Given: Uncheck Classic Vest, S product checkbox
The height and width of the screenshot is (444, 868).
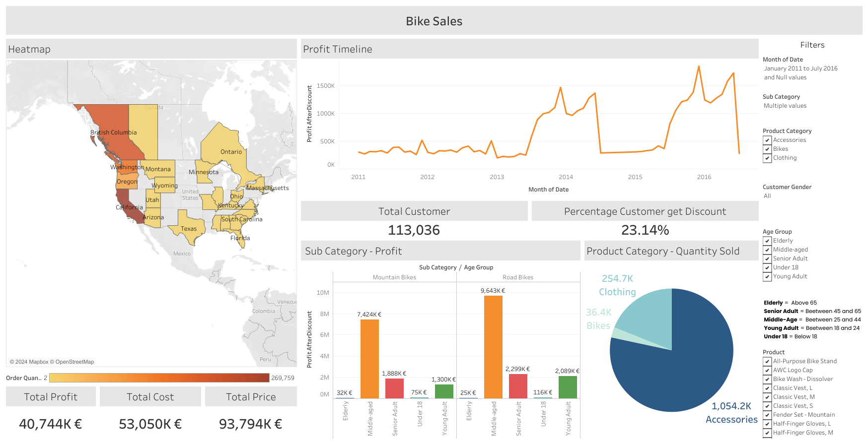Looking at the screenshot, I should click(767, 406).
